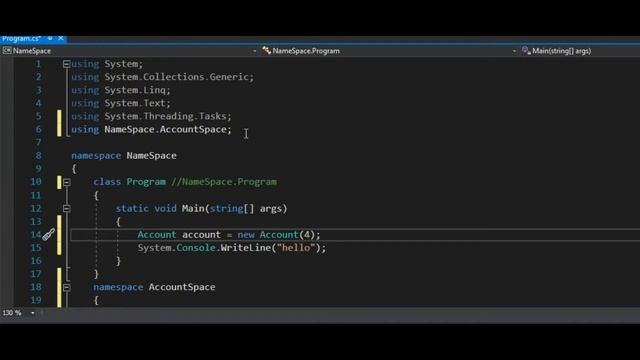The image size is (640, 360).
Task: Click the 'WriteLine' method call
Action: (x=245, y=248)
